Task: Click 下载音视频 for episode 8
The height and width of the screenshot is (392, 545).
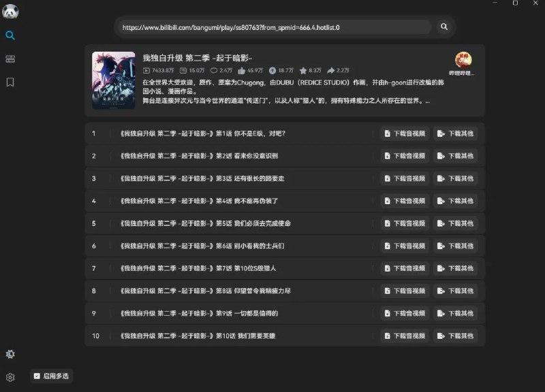Action: (405, 291)
